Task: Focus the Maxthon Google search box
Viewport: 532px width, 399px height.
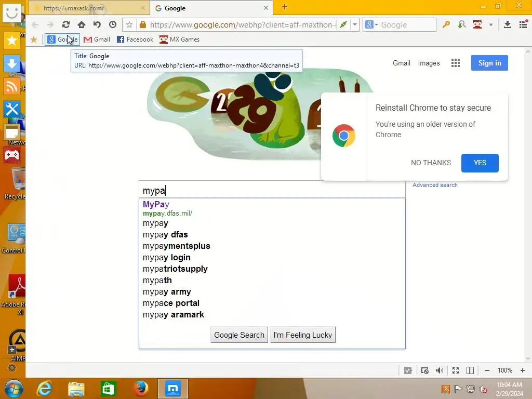Action: 407,24
